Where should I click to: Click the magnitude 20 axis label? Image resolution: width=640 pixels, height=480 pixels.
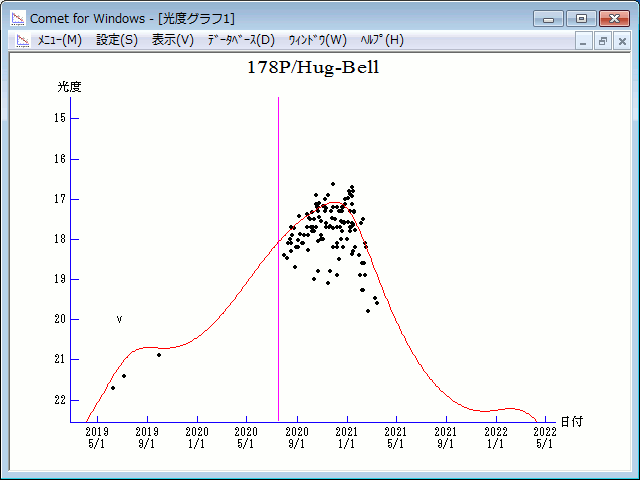point(60,319)
